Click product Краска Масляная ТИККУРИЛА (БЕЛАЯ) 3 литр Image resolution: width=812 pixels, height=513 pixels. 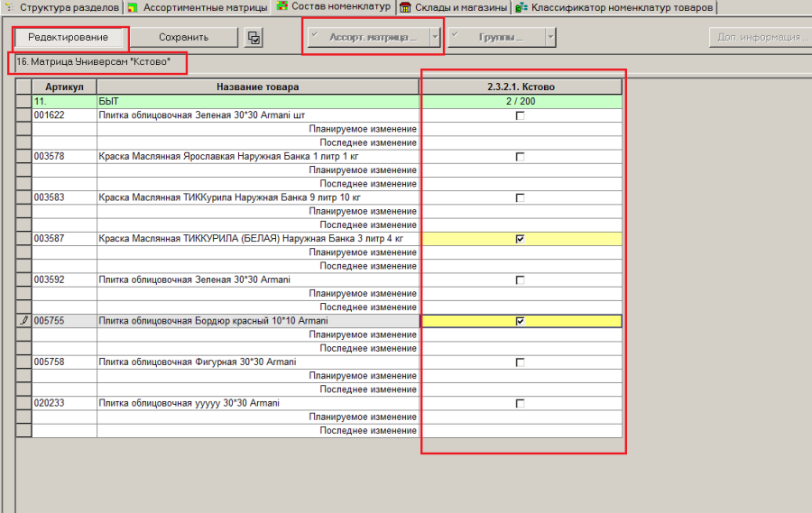click(258, 239)
